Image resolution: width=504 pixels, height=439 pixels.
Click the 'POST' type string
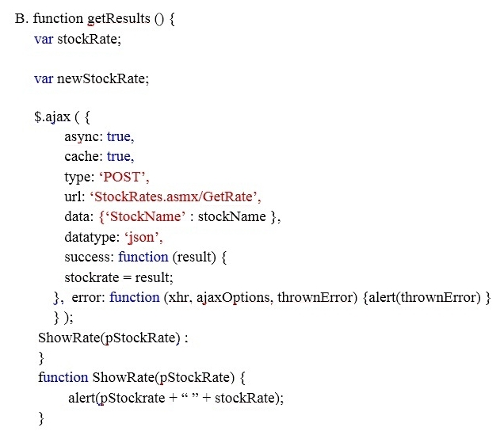coord(123,177)
